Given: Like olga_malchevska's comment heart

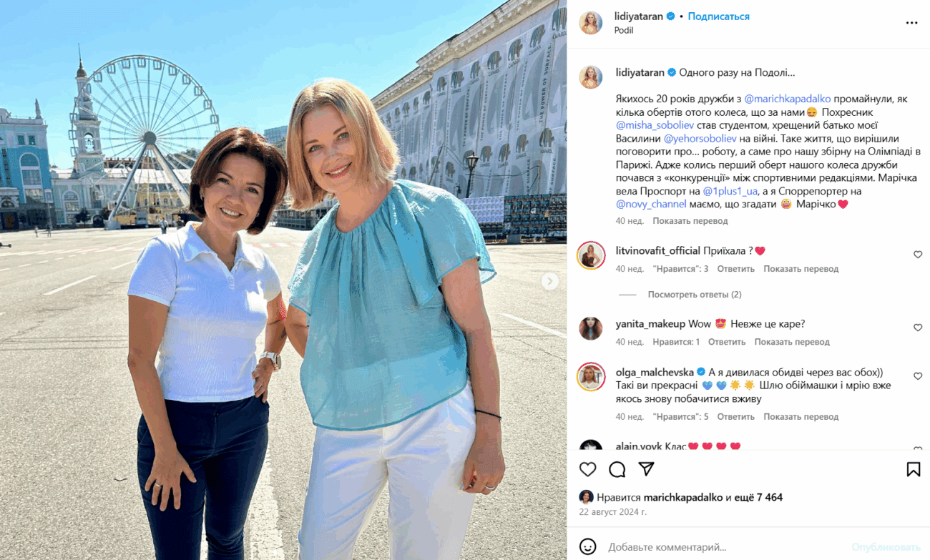Looking at the screenshot, I should (x=918, y=376).
